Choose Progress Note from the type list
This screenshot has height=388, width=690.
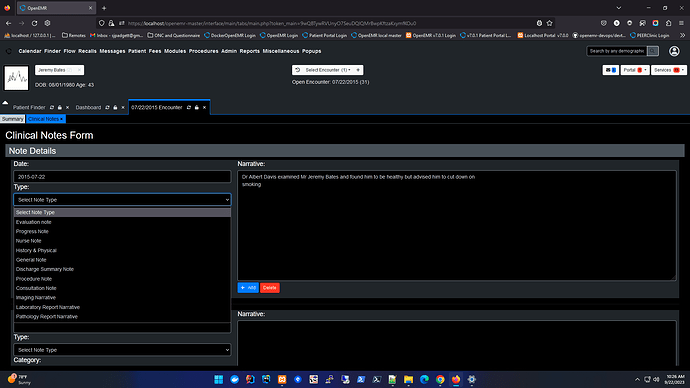[x=32, y=231]
